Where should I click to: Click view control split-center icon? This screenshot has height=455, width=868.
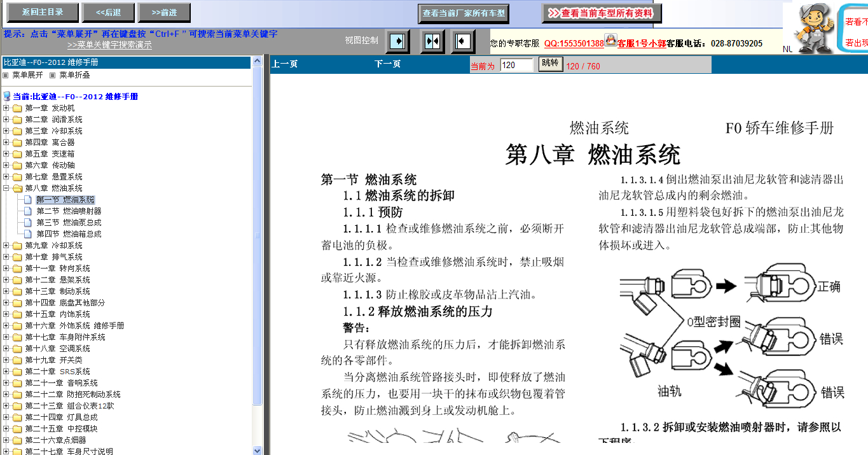432,41
